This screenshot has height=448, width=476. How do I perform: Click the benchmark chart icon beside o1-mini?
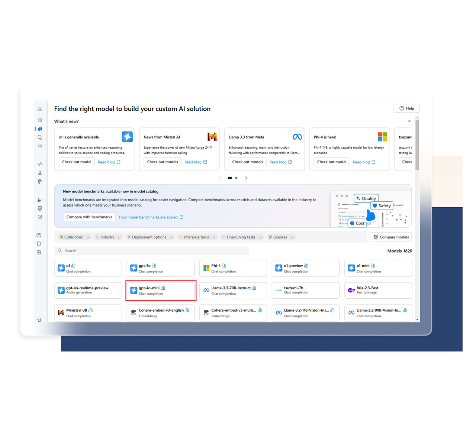[373, 266]
